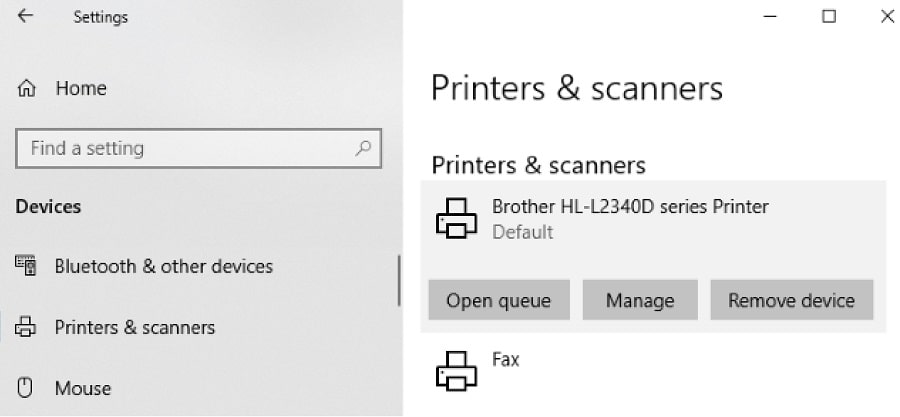The width and height of the screenshot is (900, 417).
Task: Click the Bluetooth & other devices icon
Action: click(x=26, y=266)
